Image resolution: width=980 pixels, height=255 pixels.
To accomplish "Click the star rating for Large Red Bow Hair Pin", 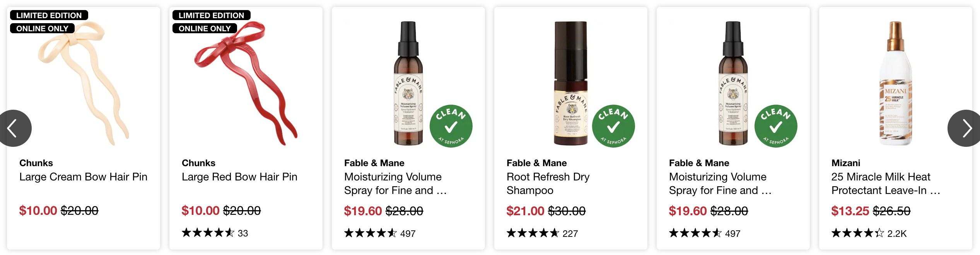I will click(x=208, y=233).
